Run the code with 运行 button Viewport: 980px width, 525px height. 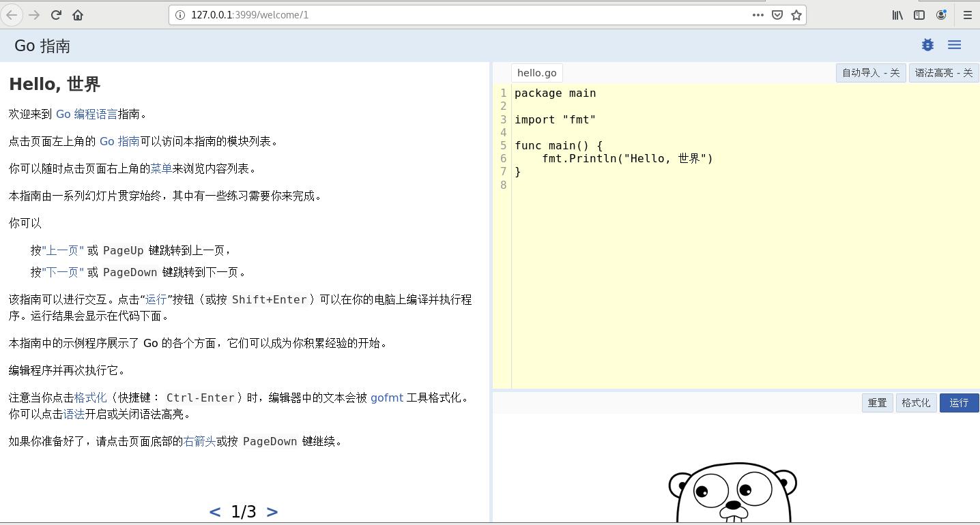point(959,403)
